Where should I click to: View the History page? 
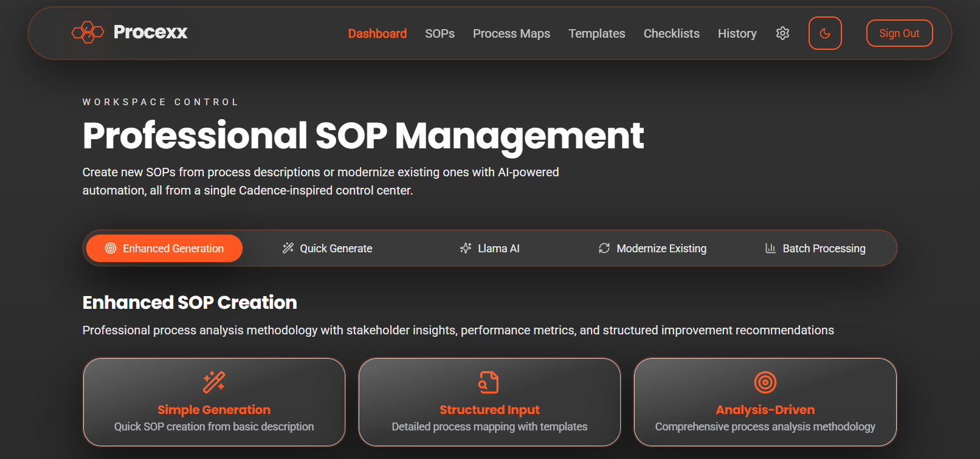coord(737,33)
